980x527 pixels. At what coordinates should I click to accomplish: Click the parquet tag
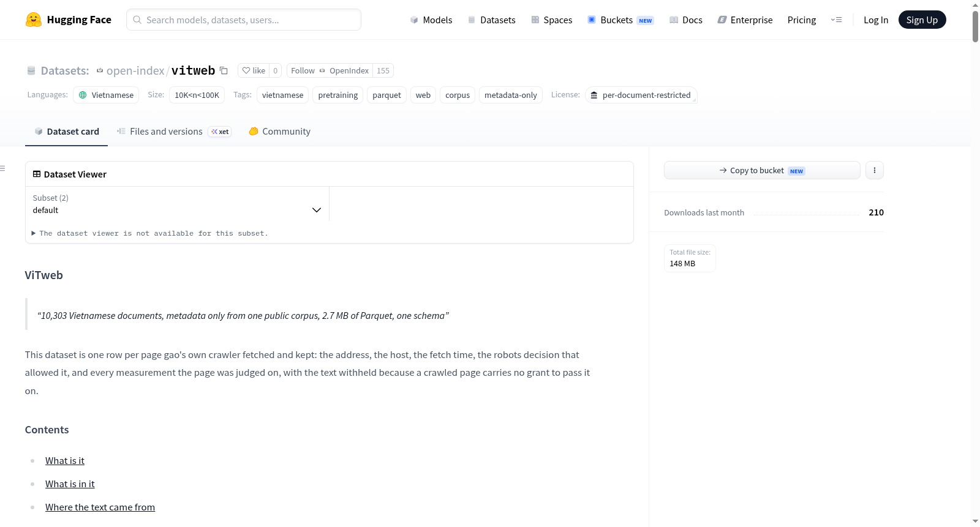386,95
